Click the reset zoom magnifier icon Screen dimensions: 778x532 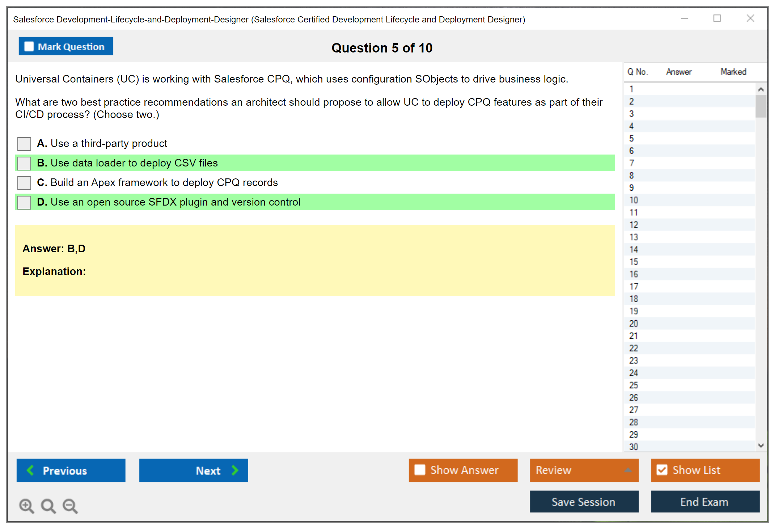pyautogui.click(x=48, y=506)
